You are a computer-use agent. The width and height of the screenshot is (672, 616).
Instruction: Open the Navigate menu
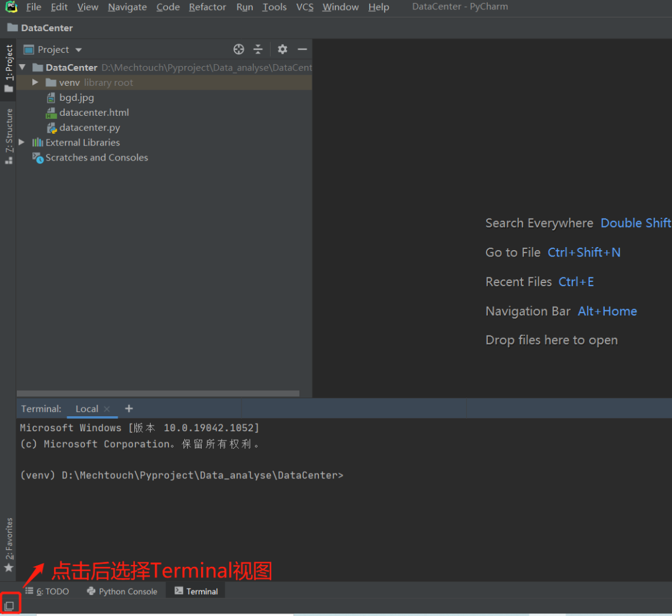coord(128,7)
